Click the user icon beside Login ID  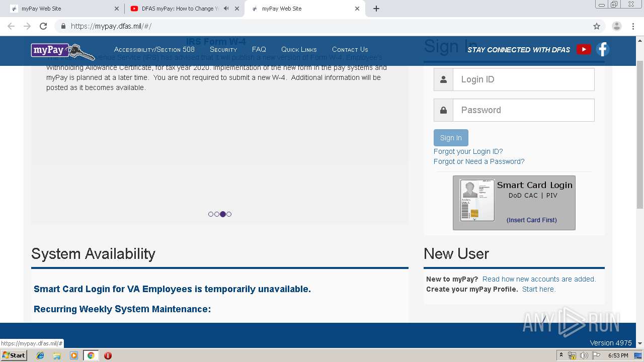click(x=443, y=79)
